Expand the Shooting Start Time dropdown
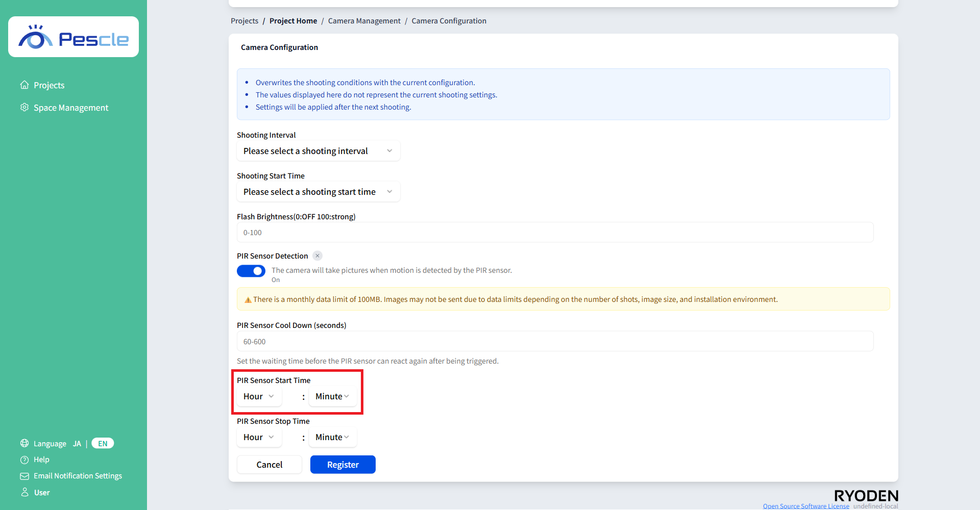980x510 pixels. click(318, 192)
